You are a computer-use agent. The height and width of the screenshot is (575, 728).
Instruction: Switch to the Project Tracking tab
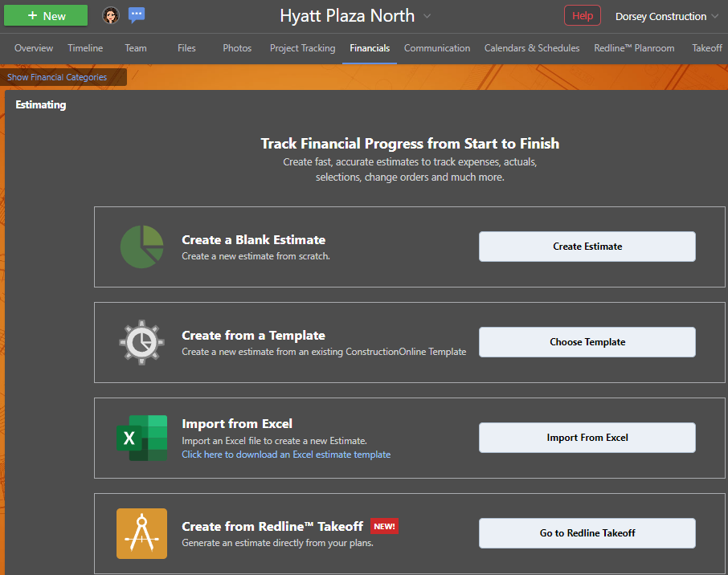point(302,48)
